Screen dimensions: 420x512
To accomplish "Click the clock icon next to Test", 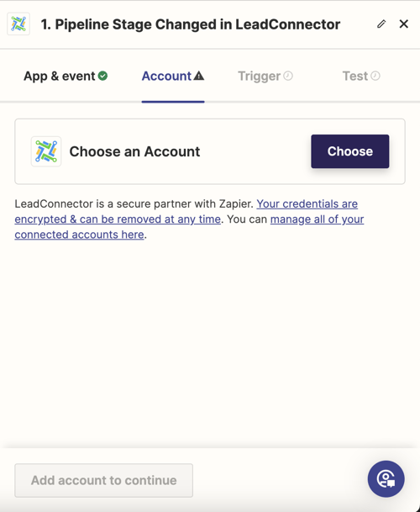I will point(375,76).
